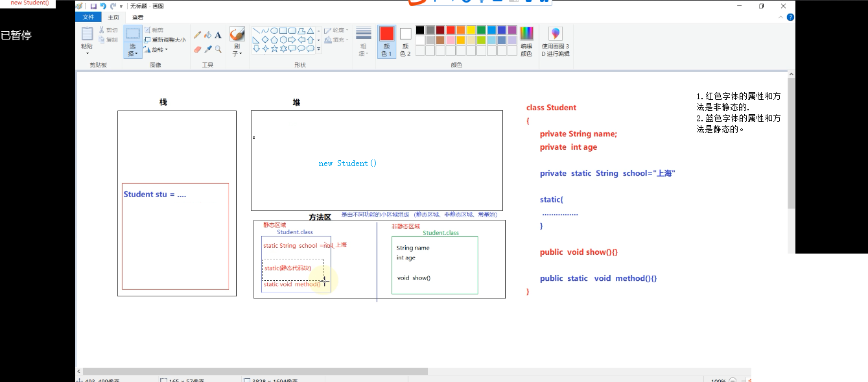Expand the shapes gallery more arrow
868x382 pixels.
click(318, 49)
